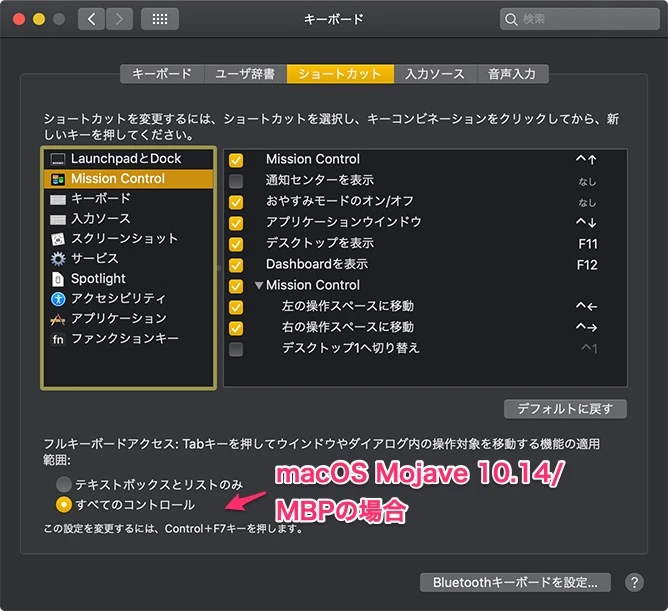This screenshot has width=668, height=611.
Task: Select the アクセシビリティ icon in sidebar
Action: (58, 299)
